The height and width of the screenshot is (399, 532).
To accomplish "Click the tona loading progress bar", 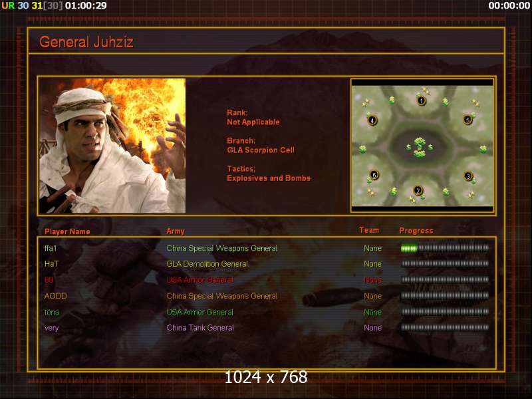I will pos(445,311).
